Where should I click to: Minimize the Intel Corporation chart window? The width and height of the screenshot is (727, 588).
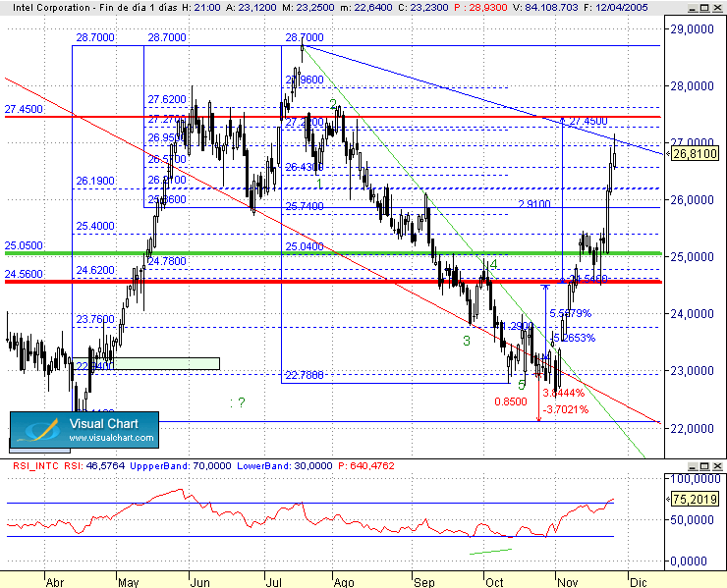[693, 8]
